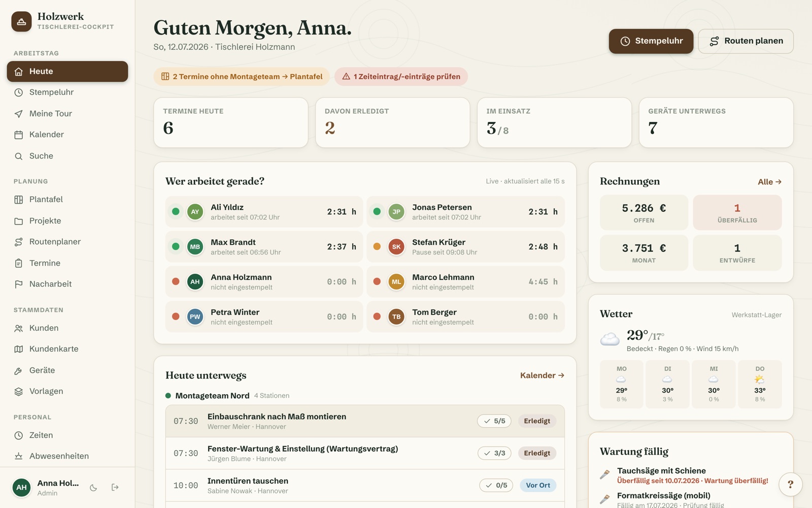The height and width of the screenshot is (508, 812).
Task: Click the Stempeluhr header button
Action: (x=651, y=41)
